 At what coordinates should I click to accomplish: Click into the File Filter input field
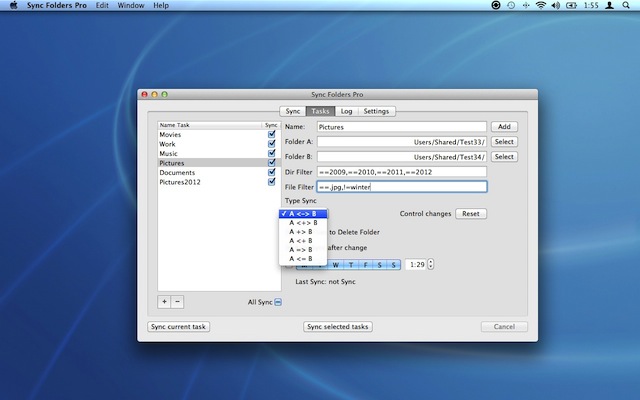coord(401,186)
